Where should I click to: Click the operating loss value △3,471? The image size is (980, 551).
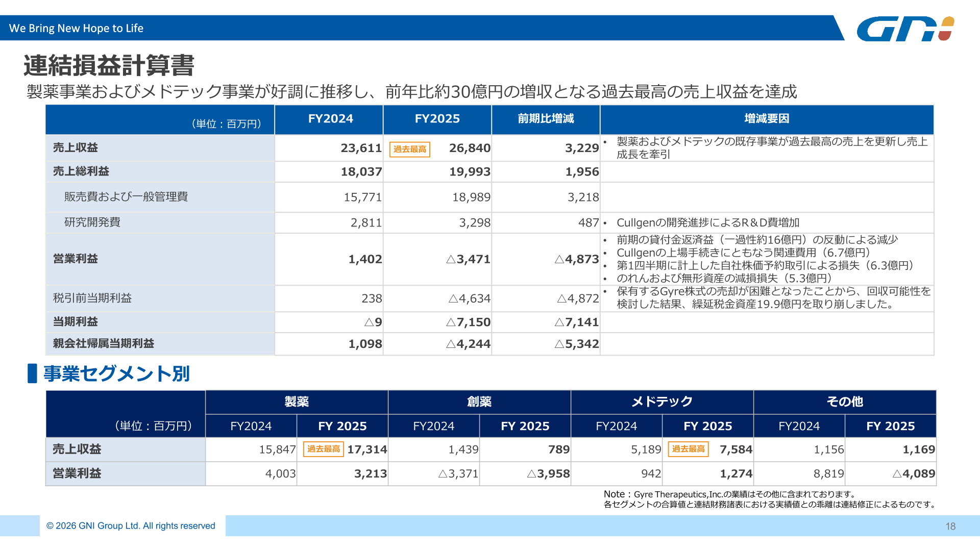point(468,259)
